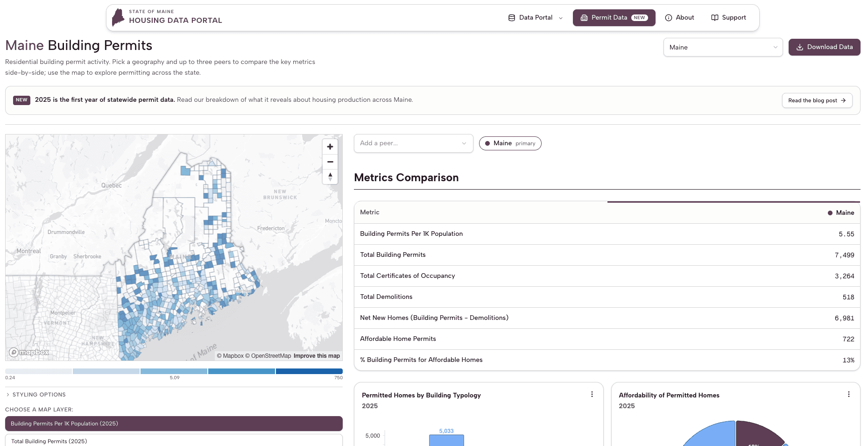Open the Data Portal menu
The image size is (868, 446).
pyautogui.click(x=535, y=18)
